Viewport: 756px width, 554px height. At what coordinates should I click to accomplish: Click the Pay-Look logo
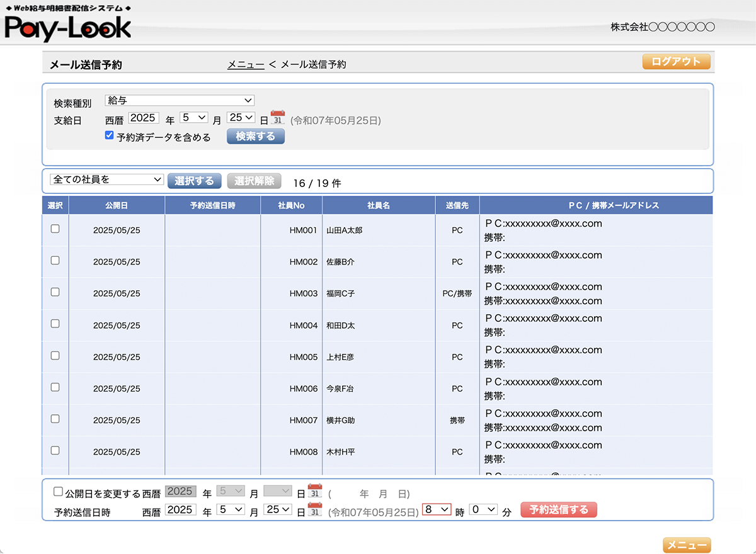pyautogui.click(x=68, y=28)
